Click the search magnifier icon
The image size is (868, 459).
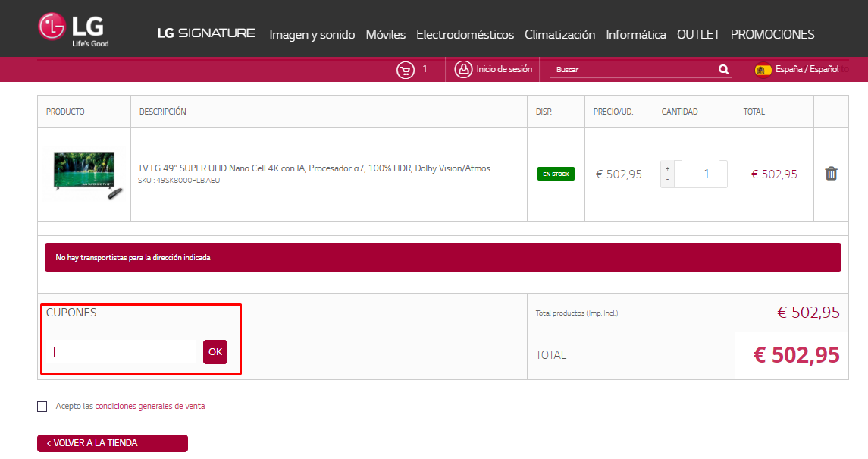723,70
